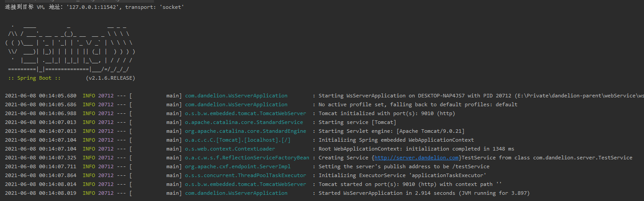The width and height of the screenshot is (644, 201).
Task: Click the 'No active profile set' message
Action: click(418, 104)
